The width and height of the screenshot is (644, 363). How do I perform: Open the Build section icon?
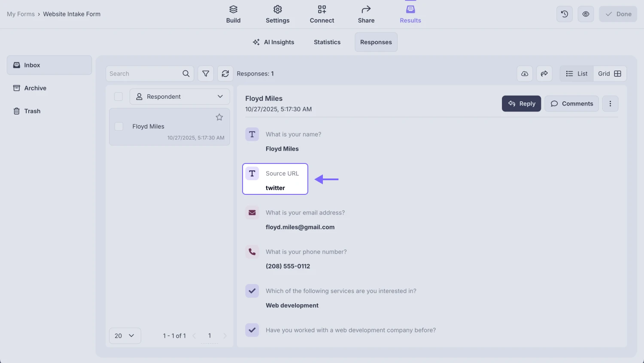click(x=233, y=9)
